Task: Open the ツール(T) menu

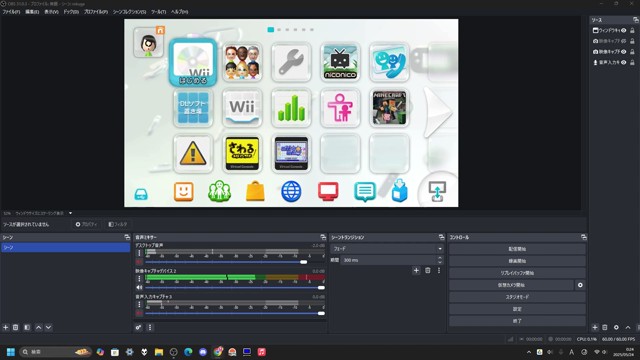Action: (158, 12)
